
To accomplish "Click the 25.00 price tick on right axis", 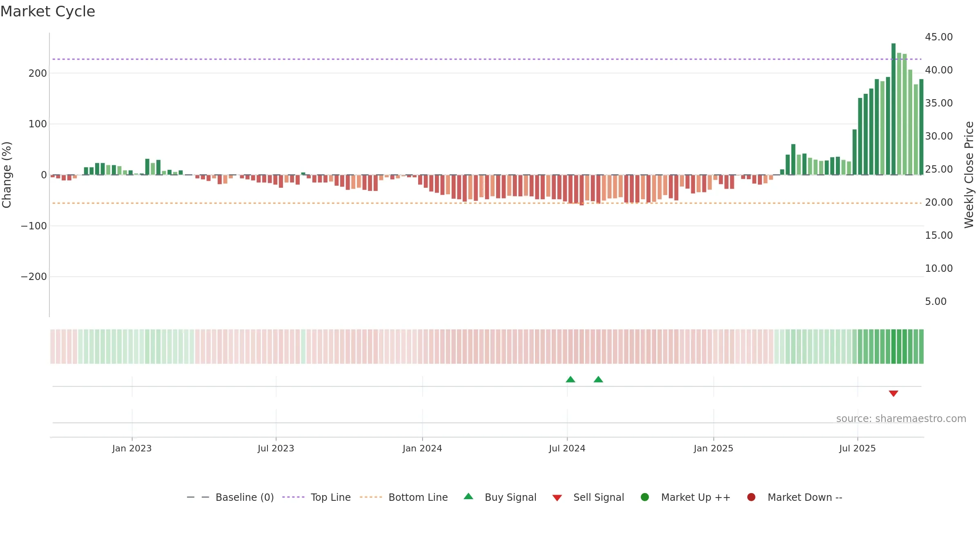I will coord(939,169).
